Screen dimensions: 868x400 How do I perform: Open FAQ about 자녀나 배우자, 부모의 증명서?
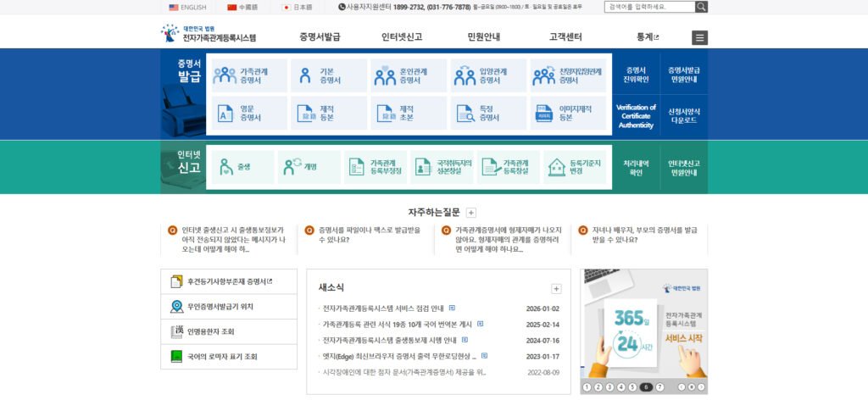click(x=645, y=235)
